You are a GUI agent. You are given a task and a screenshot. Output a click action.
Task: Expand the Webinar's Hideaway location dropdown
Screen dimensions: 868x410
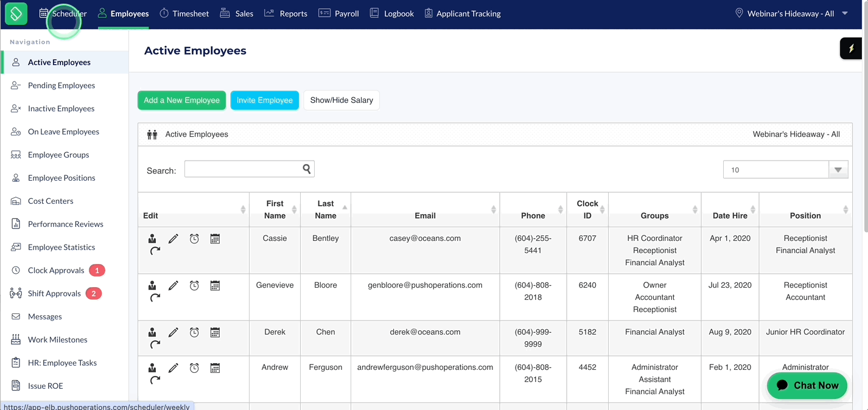point(791,13)
